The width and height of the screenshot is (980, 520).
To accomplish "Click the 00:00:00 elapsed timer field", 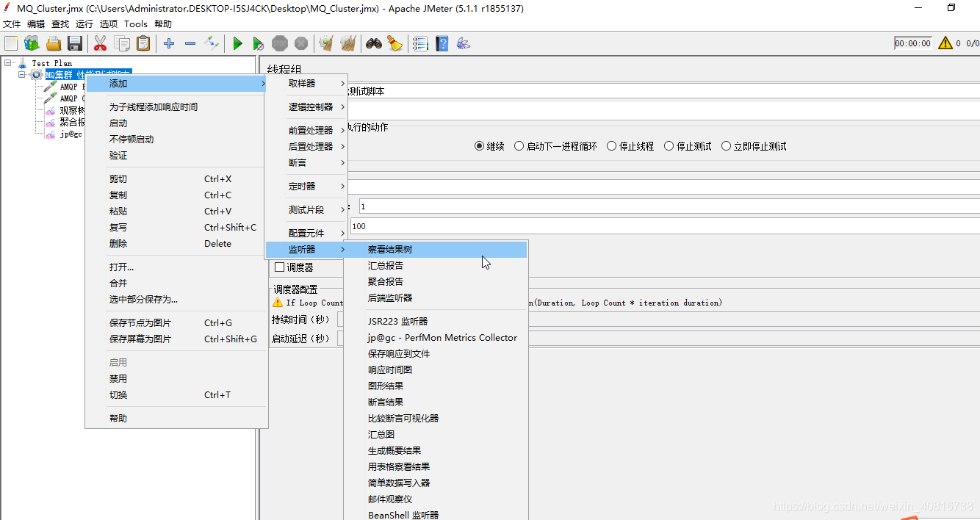I will pos(912,43).
